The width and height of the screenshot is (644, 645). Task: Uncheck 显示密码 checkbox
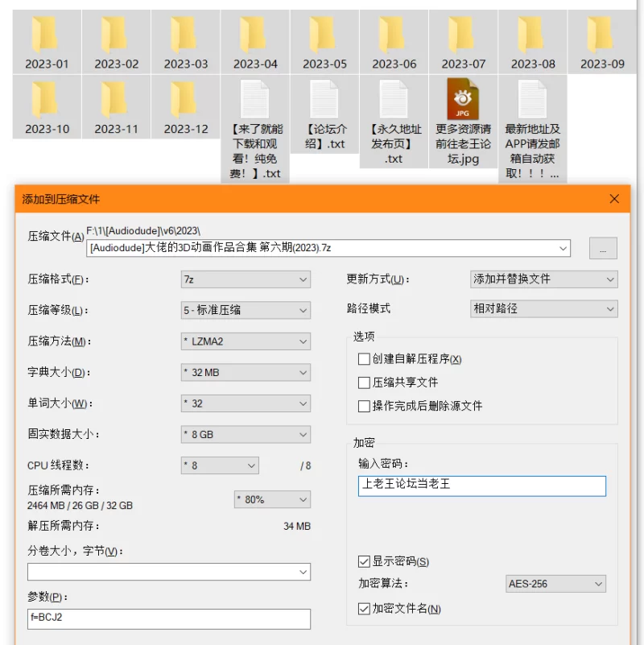pyautogui.click(x=364, y=561)
